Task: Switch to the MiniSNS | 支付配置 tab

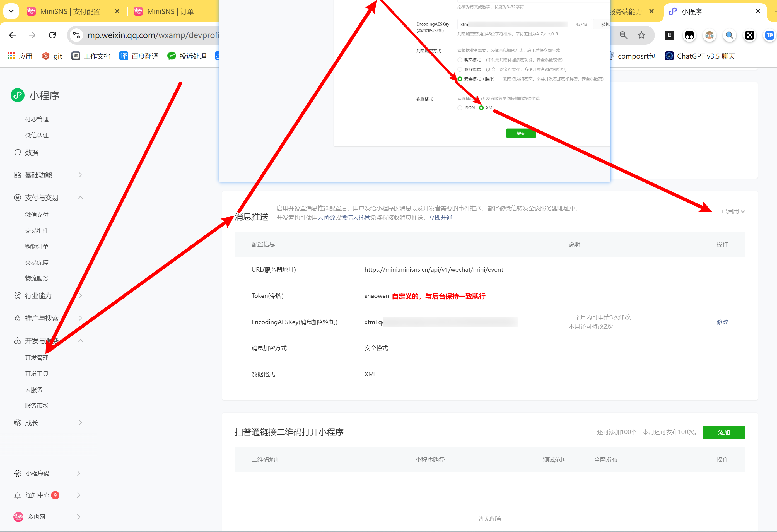Action: tap(70, 11)
